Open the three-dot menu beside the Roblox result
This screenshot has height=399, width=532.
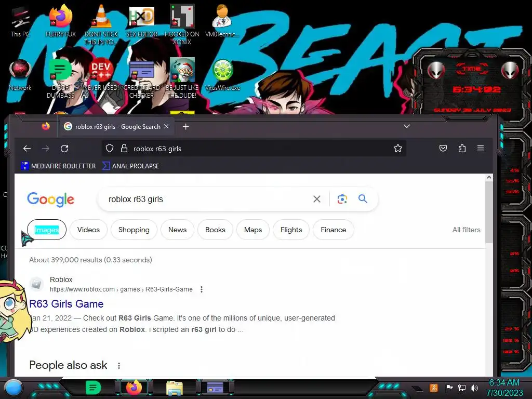[x=202, y=289]
